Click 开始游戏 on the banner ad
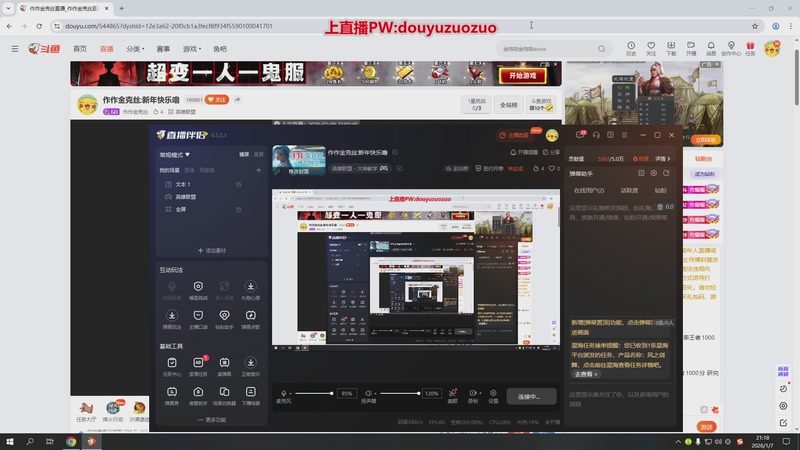 point(522,76)
